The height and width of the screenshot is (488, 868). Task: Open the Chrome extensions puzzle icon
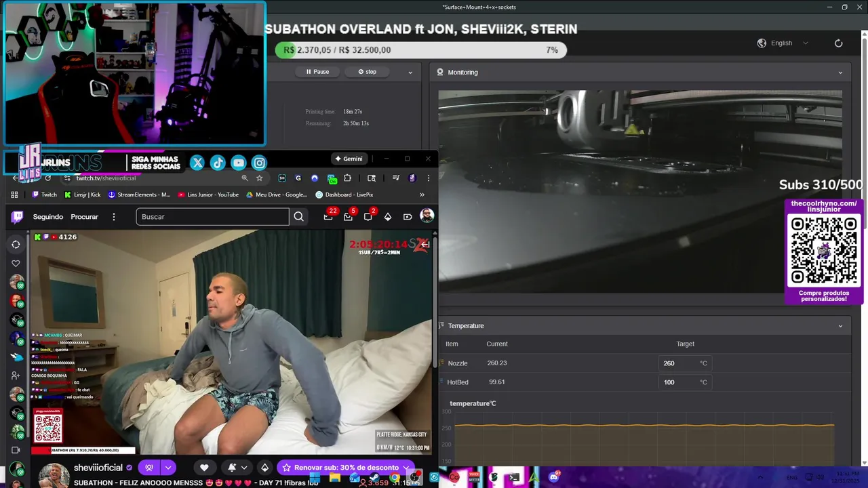[347, 178]
